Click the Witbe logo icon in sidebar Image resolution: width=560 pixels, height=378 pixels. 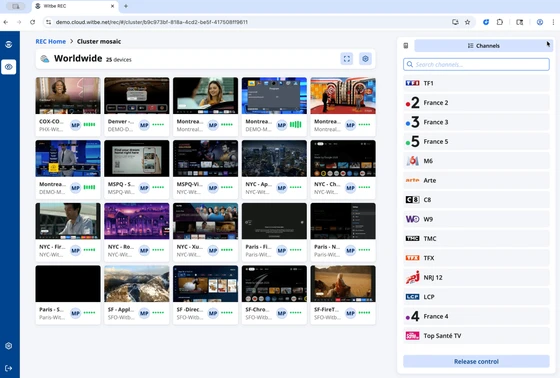(x=9, y=44)
